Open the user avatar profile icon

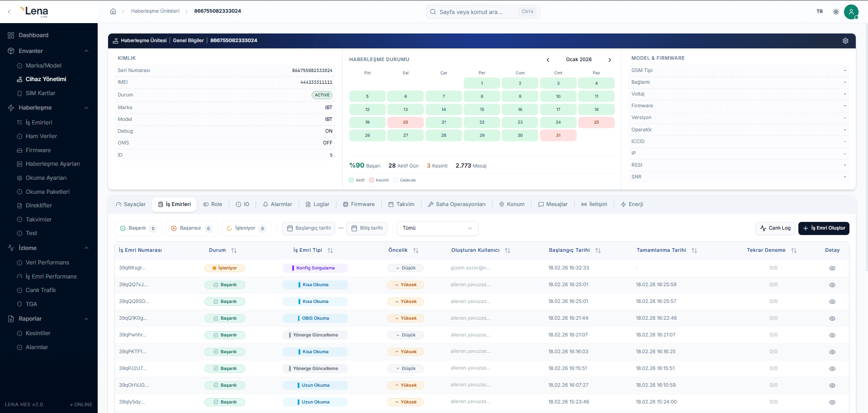click(x=851, y=12)
